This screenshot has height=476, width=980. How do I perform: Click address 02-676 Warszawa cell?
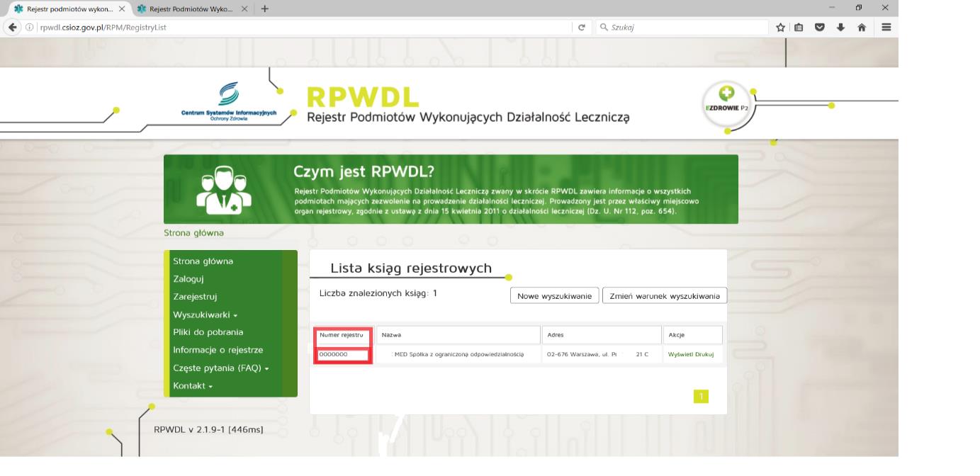click(601, 354)
